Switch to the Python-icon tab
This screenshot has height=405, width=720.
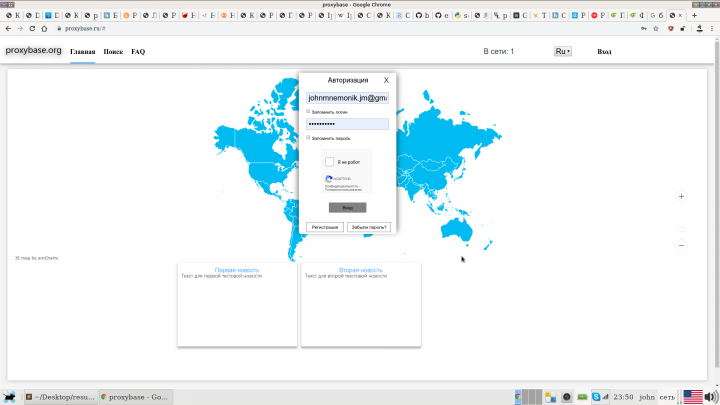(x=461, y=15)
